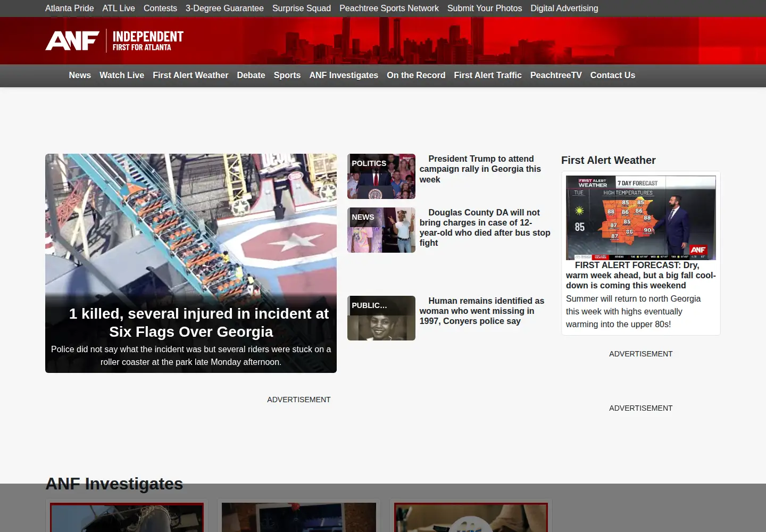This screenshot has height=532, width=766.
Task: Read Douglas County DA bus fight story
Action: point(485,228)
